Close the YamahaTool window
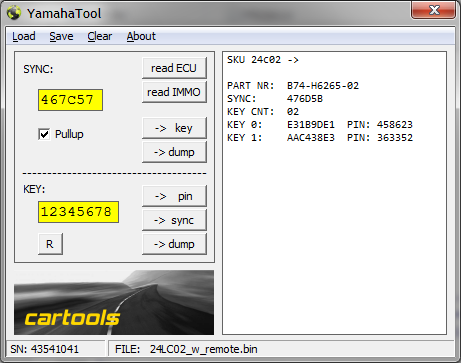This screenshot has width=461, height=363. click(434, 10)
